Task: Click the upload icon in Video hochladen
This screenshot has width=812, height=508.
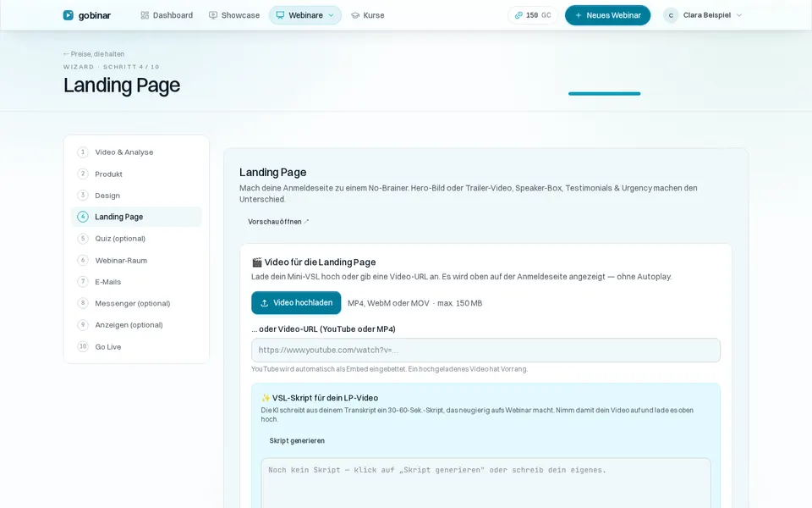Action: pos(264,303)
